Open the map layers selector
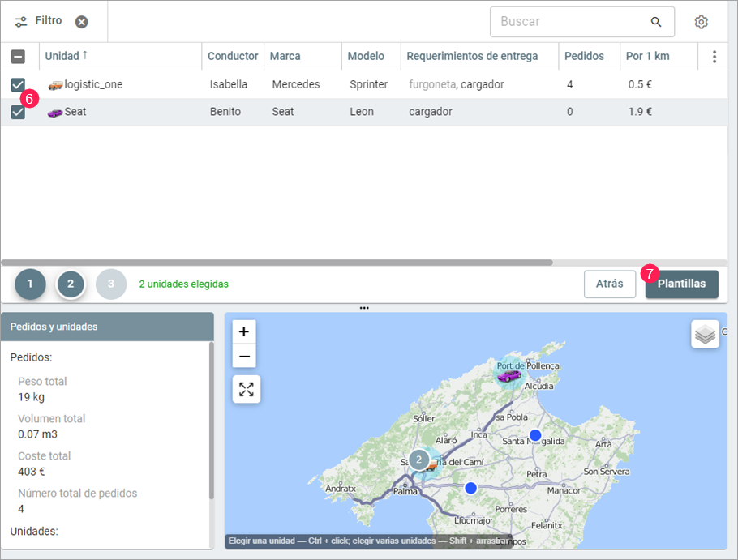 tap(705, 334)
